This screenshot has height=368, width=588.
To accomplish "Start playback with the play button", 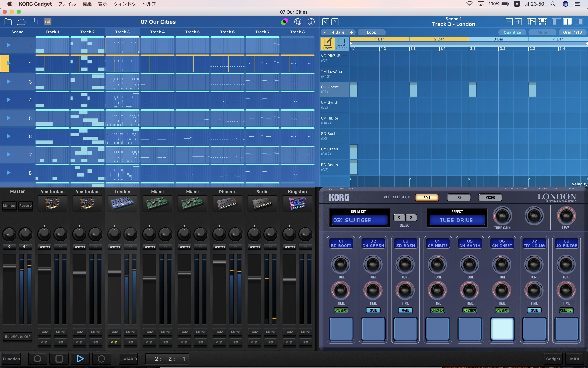I will [80, 359].
